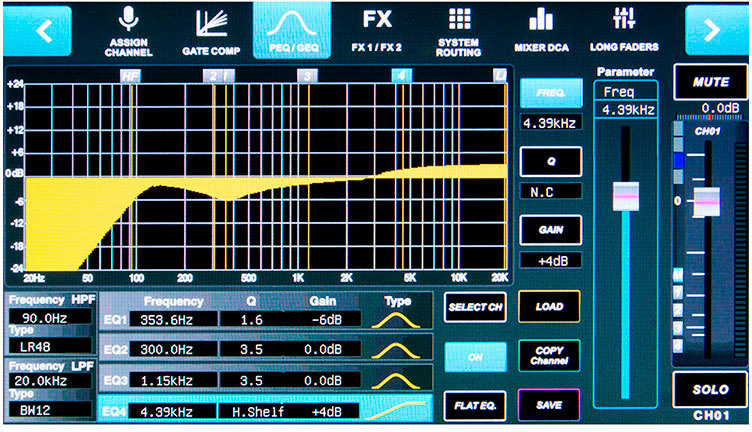
Task: Open the Long Faders icon
Action: pyautogui.click(x=623, y=20)
